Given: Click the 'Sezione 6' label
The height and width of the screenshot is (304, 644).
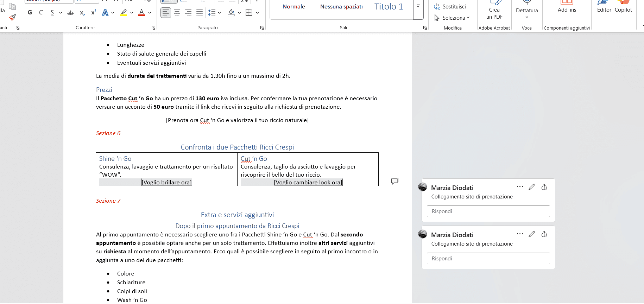Looking at the screenshot, I should 108,133.
